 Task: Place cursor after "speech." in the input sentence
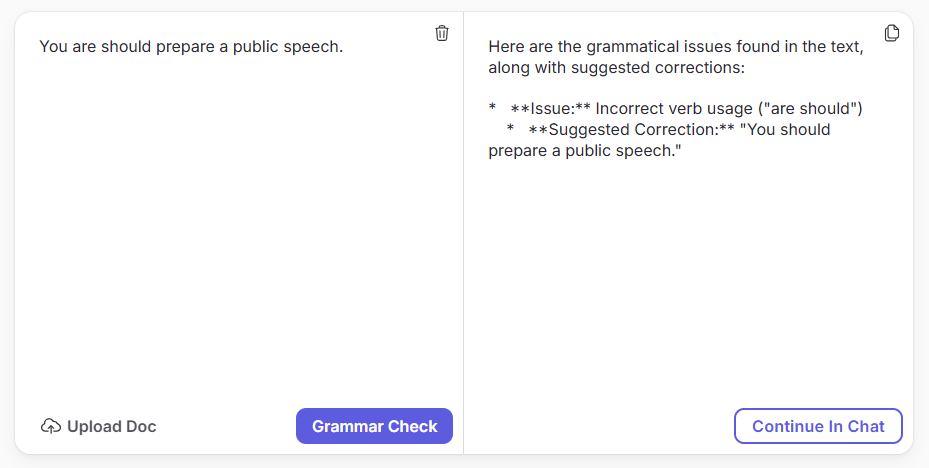(344, 47)
